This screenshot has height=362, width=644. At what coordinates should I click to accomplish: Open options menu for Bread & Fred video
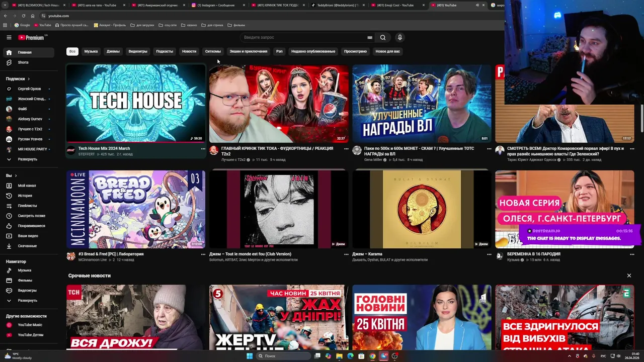203,254
